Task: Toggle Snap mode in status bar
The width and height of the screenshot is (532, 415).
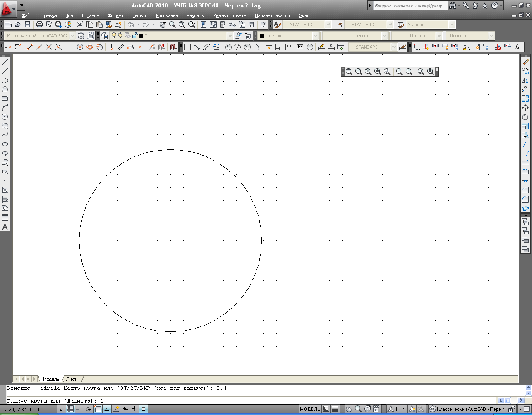Action: pos(61,409)
